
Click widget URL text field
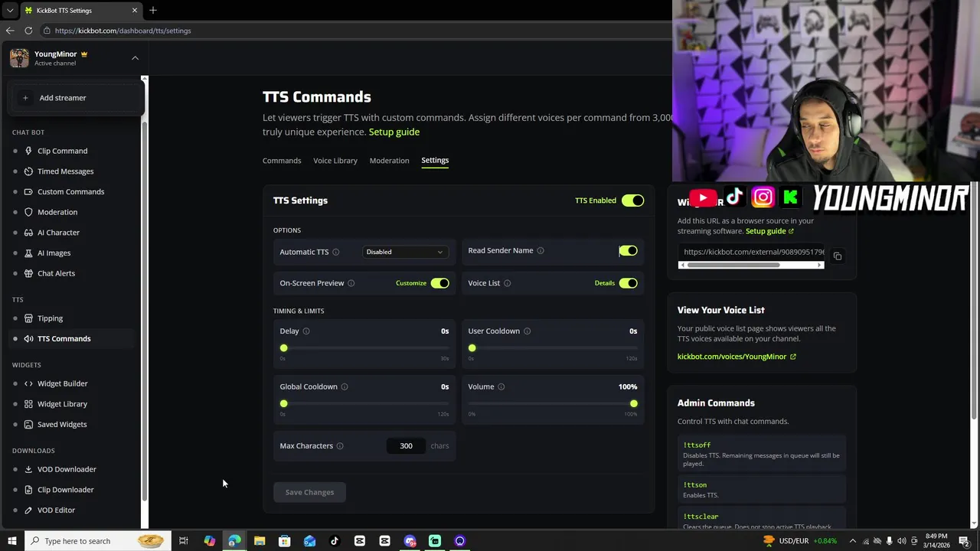752,252
